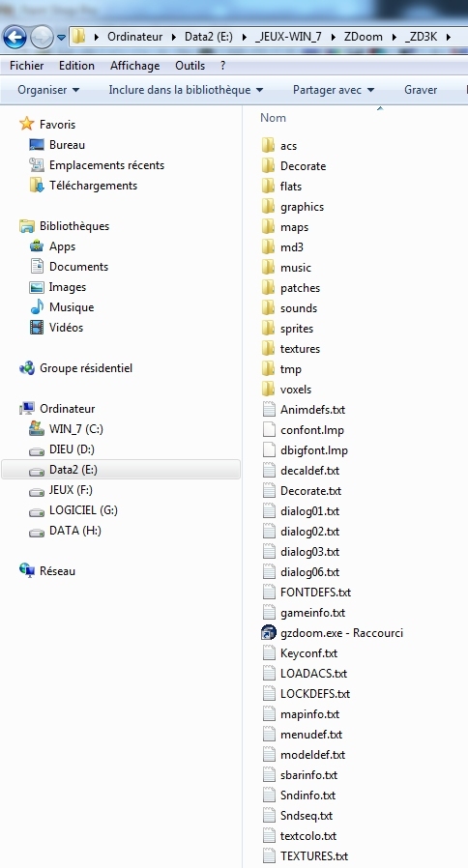
Task: Select the acs folder icon
Action: [269, 146]
